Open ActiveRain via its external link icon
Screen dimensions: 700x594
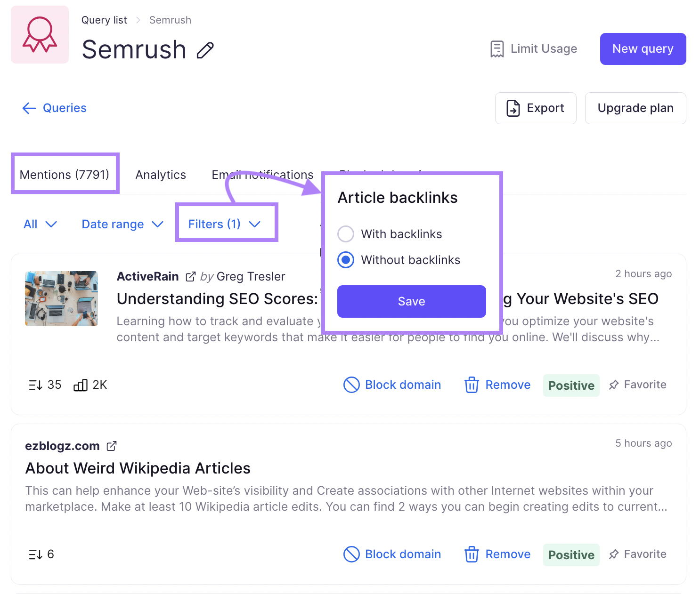[x=190, y=276]
